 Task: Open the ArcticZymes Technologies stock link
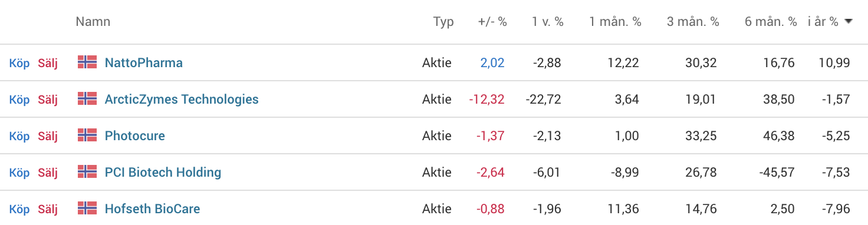(x=182, y=99)
